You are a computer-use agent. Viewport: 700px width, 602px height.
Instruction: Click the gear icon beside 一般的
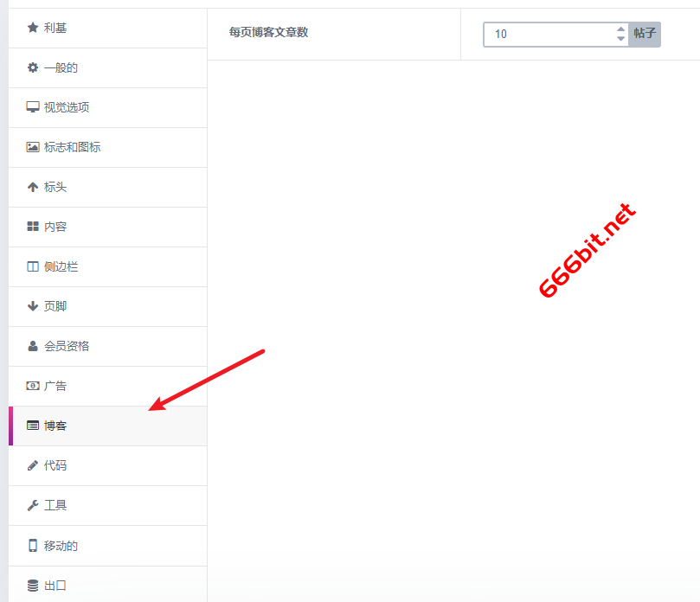(x=33, y=67)
